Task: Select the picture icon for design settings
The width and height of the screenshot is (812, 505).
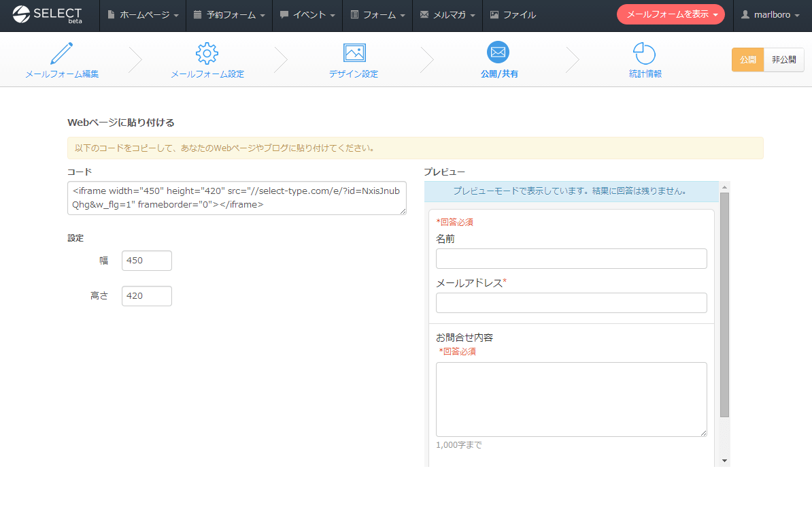Action: tap(354, 53)
